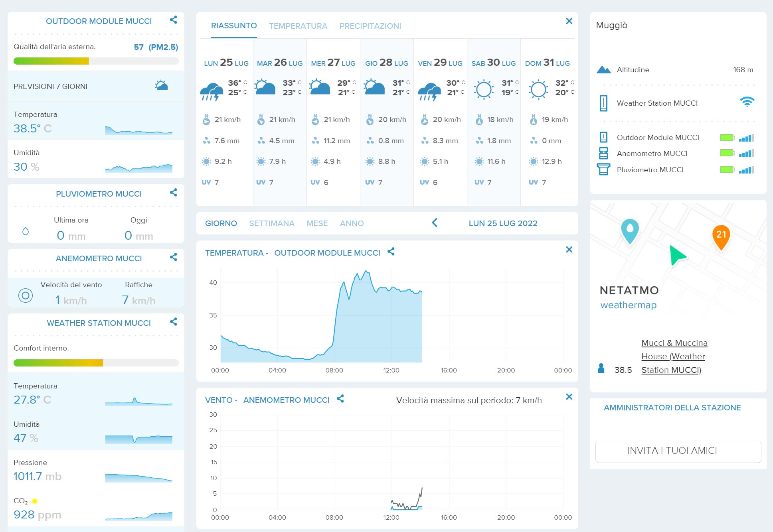Click the Outdoor Module battery indicator
Image resolution: width=773 pixels, height=532 pixels.
tap(728, 138)
